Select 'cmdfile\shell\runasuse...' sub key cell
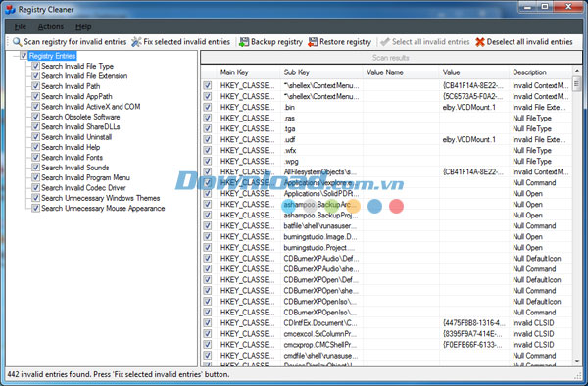The height and width of the screenshot is (386, 588). coord(320,356)
